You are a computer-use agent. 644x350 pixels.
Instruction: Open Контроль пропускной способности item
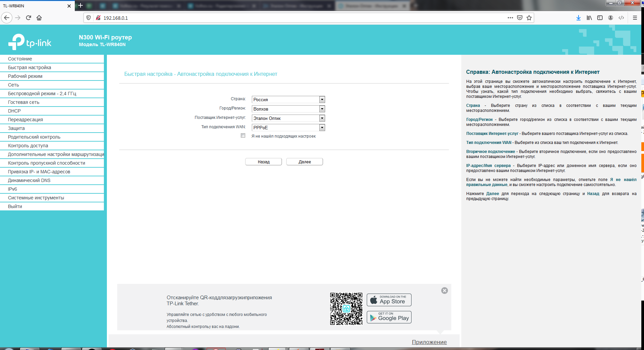(52, 163)
